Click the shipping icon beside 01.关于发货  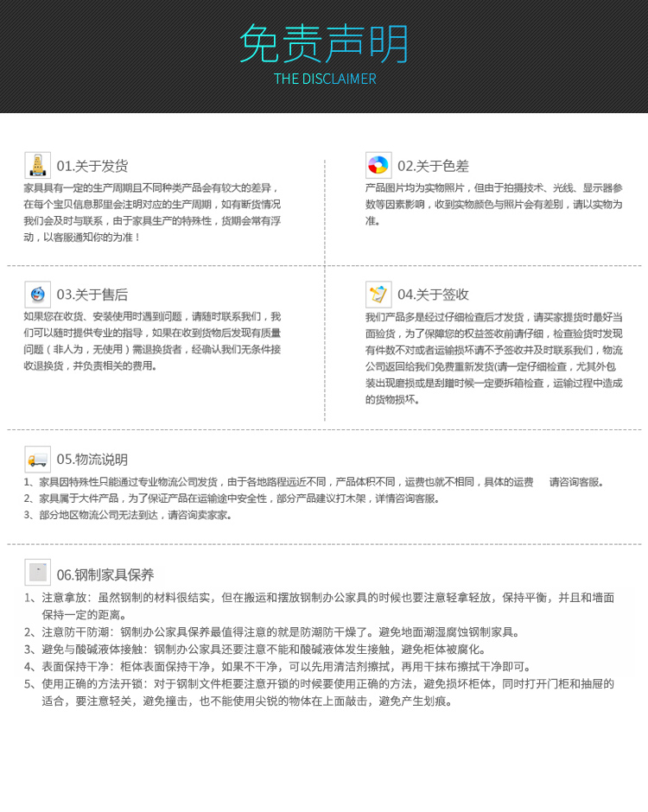tap(37, 165)
